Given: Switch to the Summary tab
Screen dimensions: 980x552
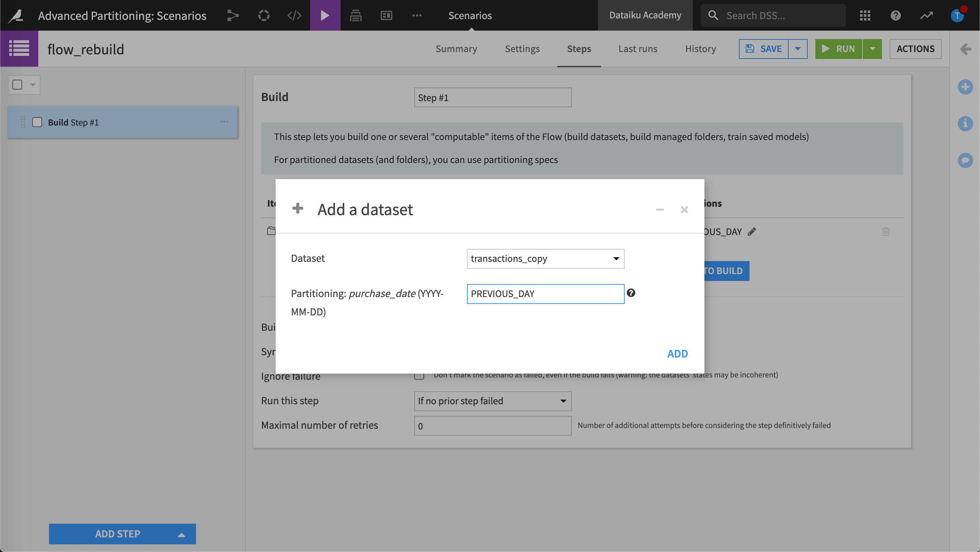Looking at the screenshot, I should coord(456,49).
